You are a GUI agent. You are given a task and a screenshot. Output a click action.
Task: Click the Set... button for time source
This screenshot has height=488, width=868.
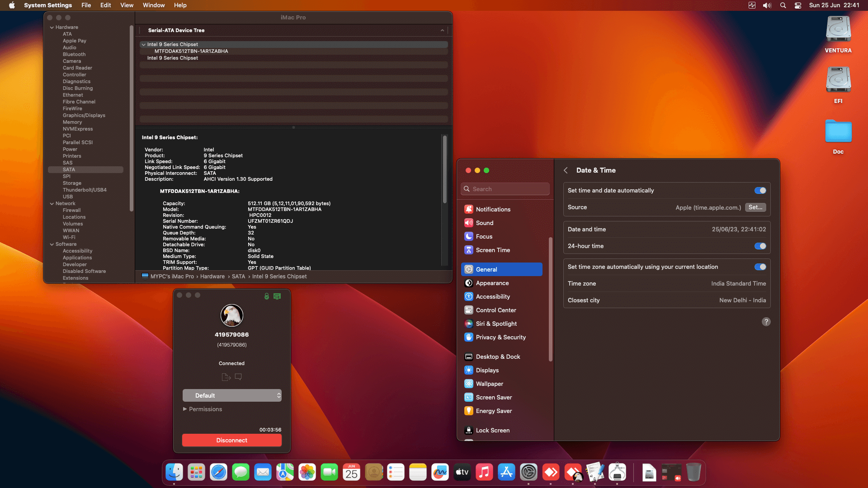[755, 207]
